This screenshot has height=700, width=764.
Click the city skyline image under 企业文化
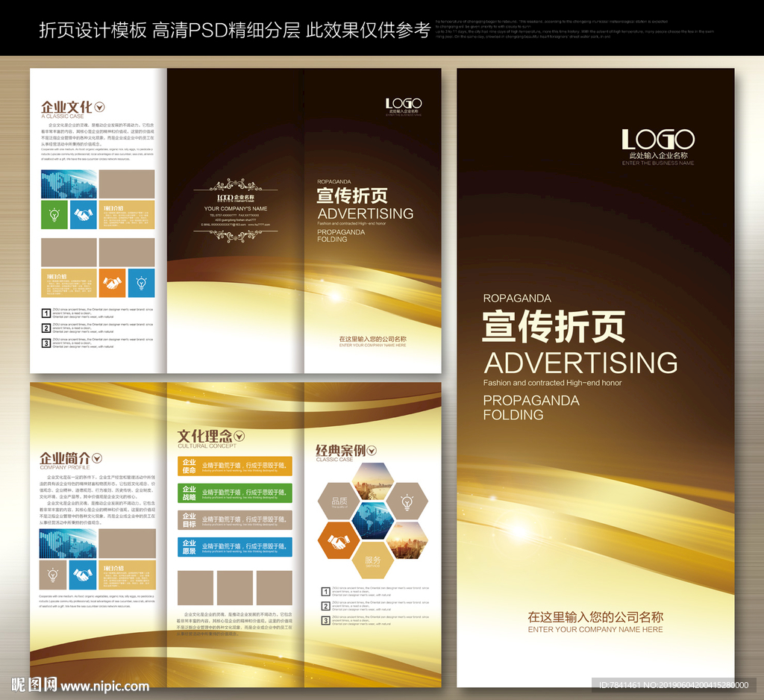[69, 184]
